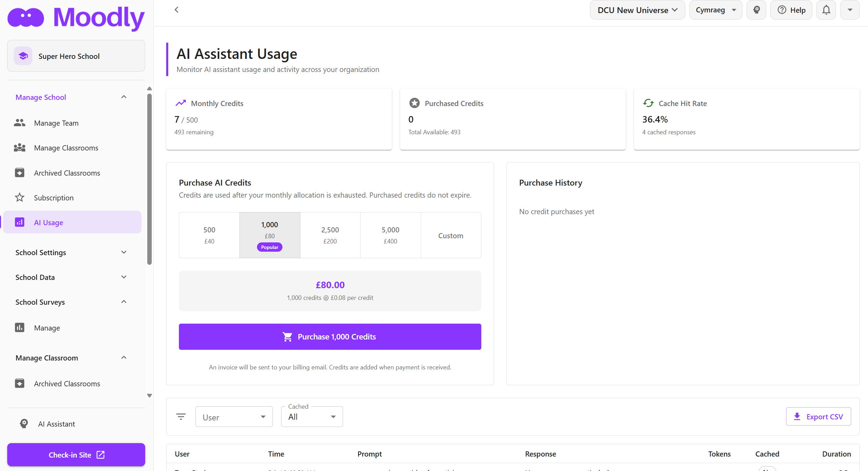Click the back arrow chevron
The width and height of the screenshot is (868, 471).
(176, 10)
